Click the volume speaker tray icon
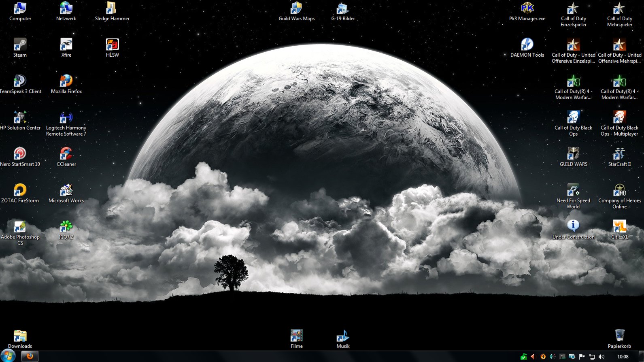Image resolution: width=644 pixels, height=362 pixels. point(601,357)
